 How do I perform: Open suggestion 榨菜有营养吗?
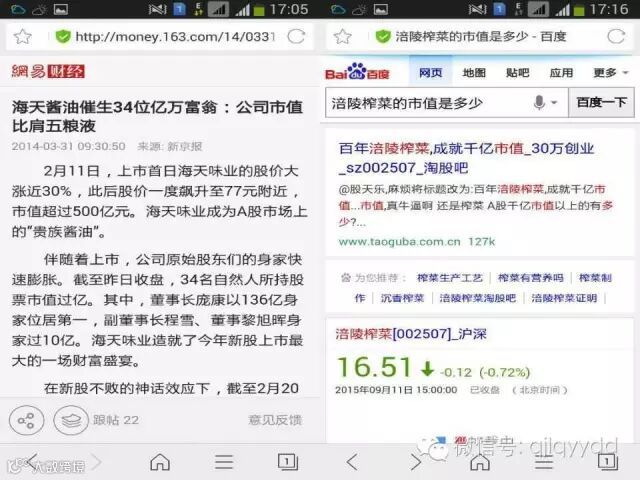pyautogui.click(x=531, y=278)
